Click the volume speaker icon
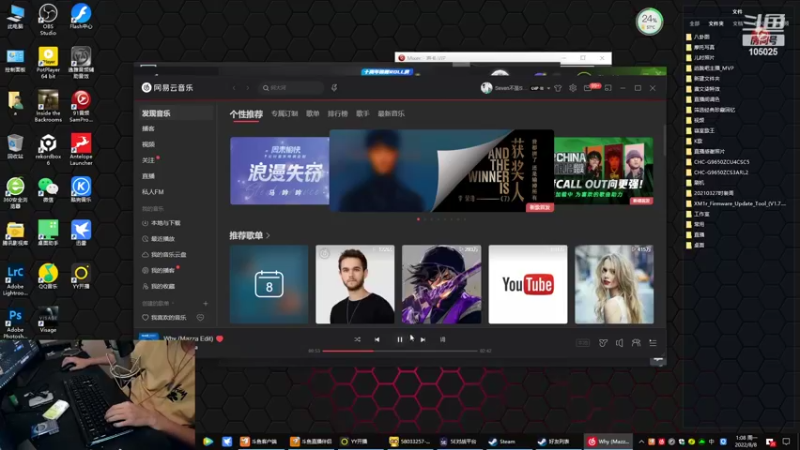 coord(619,343)
